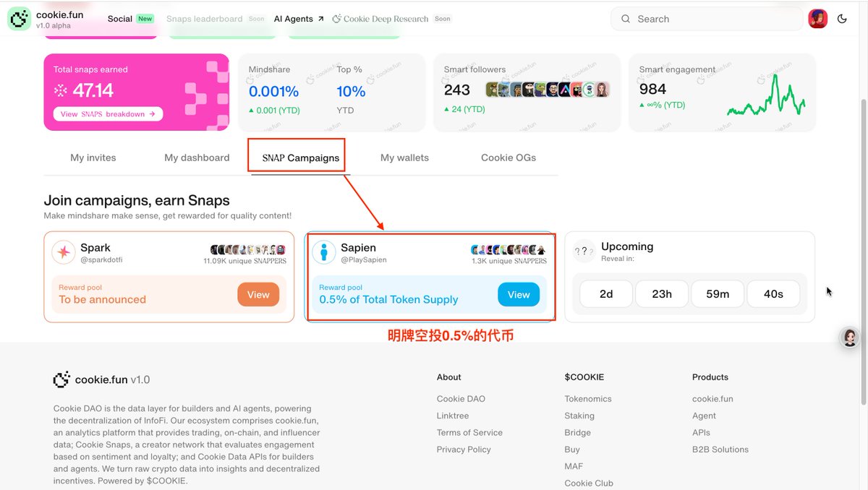
Task: Click Smart followers avatar row
Action: 548,90
